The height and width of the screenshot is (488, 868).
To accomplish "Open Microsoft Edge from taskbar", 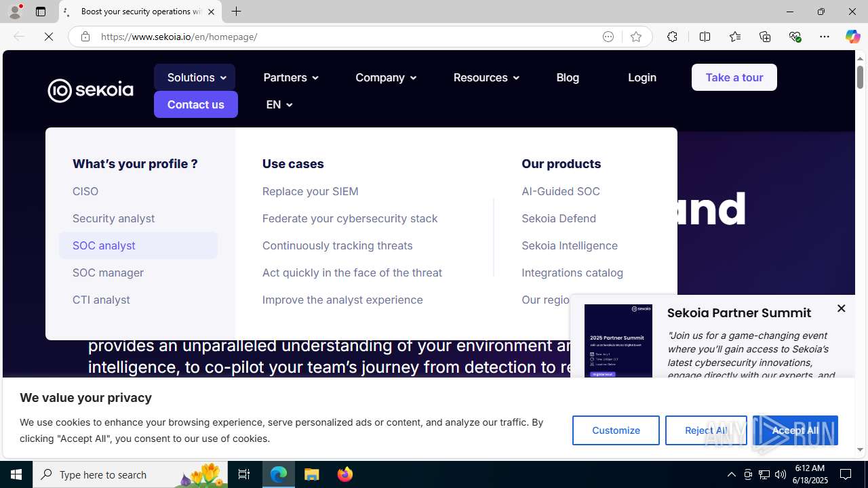I will point(279,474).
